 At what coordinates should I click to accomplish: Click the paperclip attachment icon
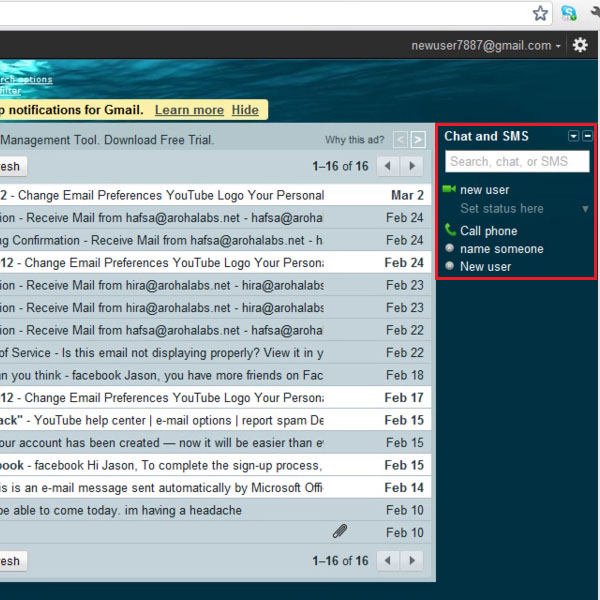pyautogui.click(x=340, y=531)
